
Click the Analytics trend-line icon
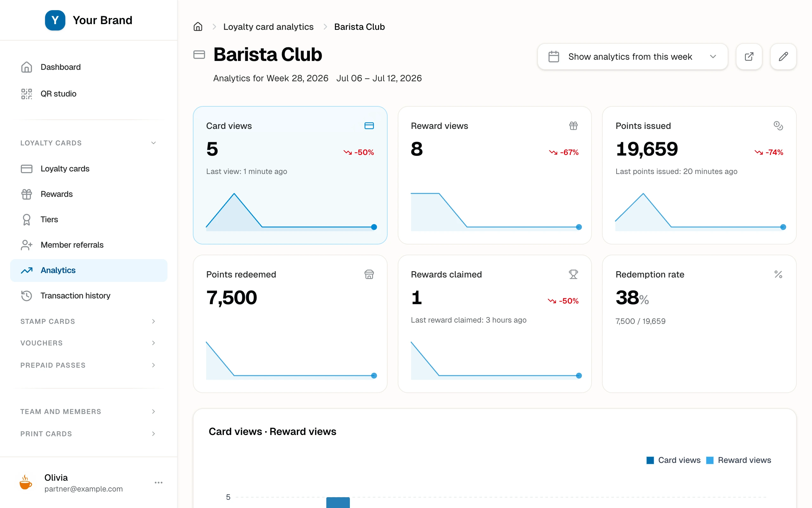pyautogui.click(x=27, y=271)
